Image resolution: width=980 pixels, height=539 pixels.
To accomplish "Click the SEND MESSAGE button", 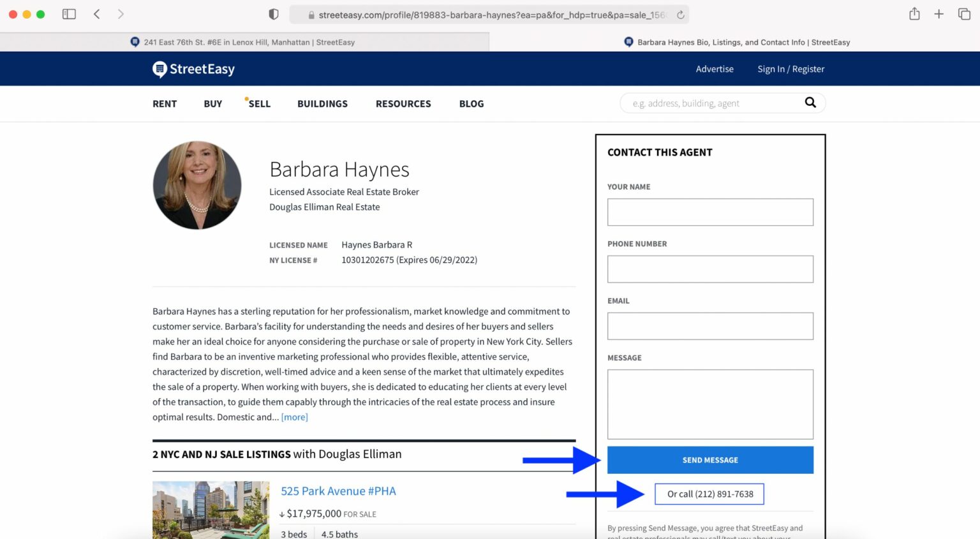I will click(710, 460).
